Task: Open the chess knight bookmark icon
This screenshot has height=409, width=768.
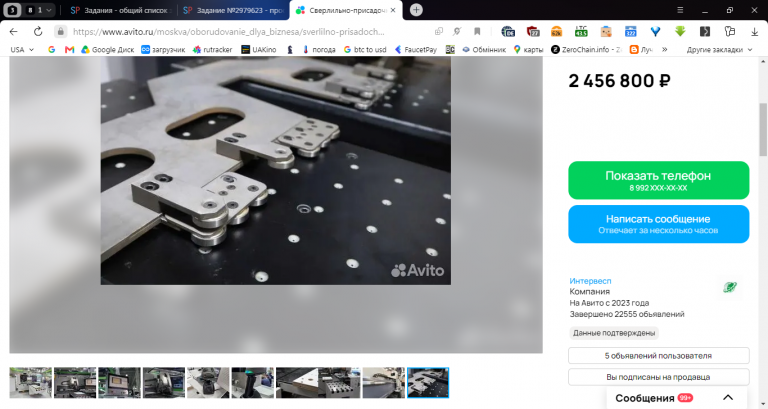Action: coord(290,49)
